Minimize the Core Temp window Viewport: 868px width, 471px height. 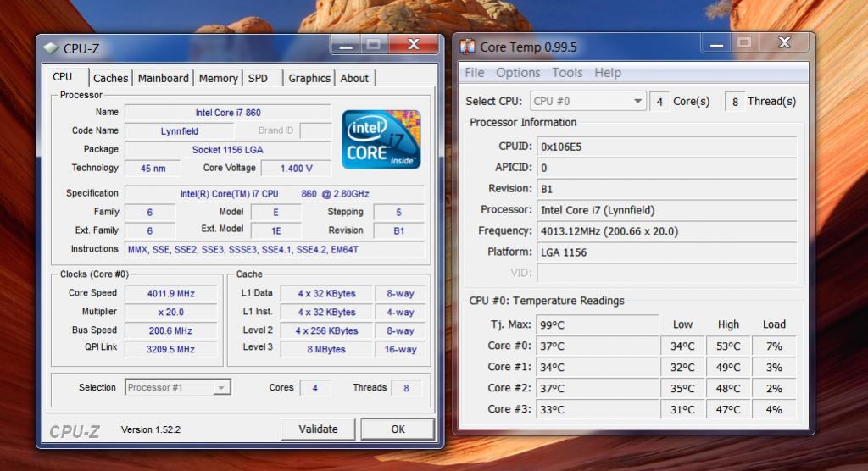click(x=717, y=44)
